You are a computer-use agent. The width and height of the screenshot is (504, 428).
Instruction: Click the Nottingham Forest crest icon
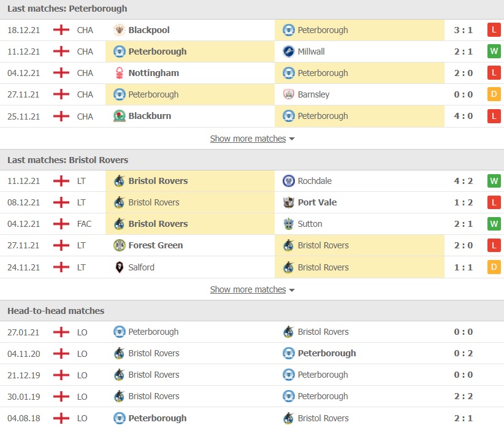(x=119, y=73)
